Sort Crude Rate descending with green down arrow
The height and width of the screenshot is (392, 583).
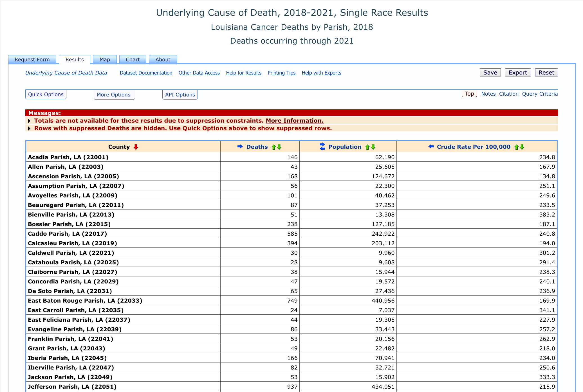[522, 147]
